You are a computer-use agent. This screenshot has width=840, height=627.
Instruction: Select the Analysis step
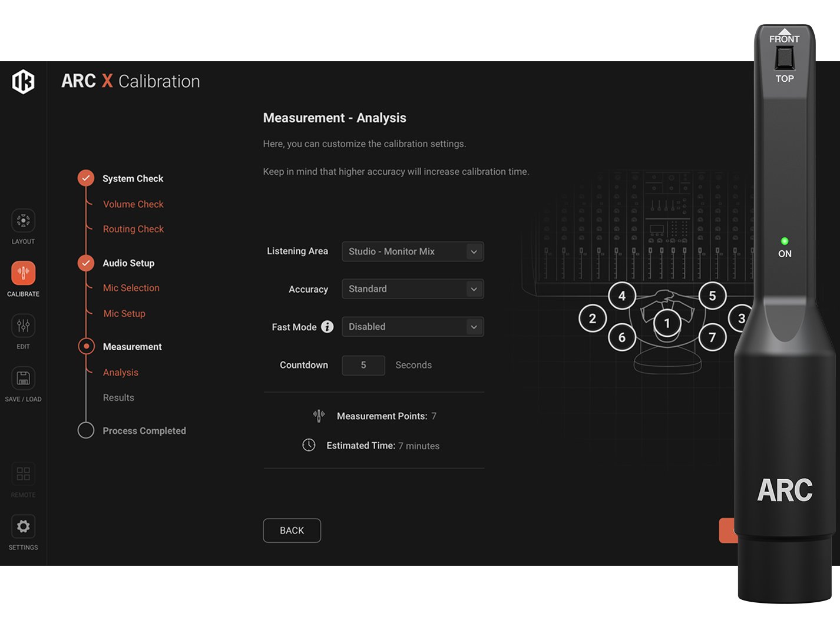point(121,373)
